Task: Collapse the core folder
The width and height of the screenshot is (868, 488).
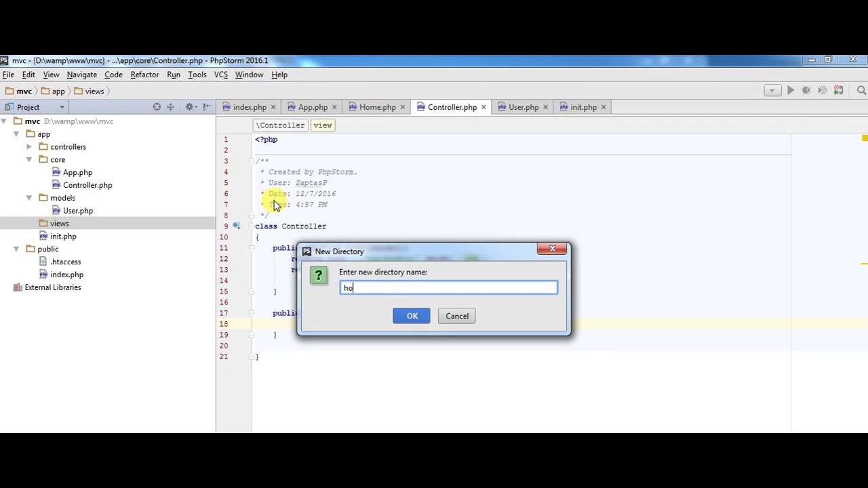Action: (28, 159)
